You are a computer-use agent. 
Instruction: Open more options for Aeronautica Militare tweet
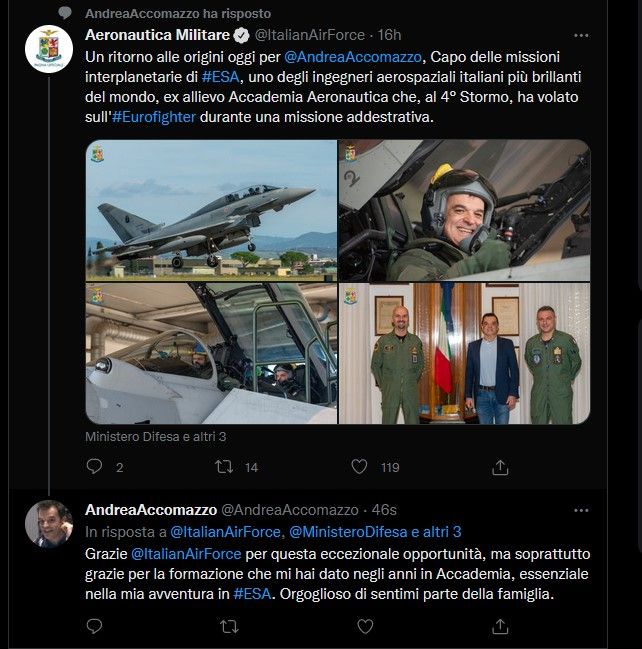pyautogui.click(x=581, y=35)
